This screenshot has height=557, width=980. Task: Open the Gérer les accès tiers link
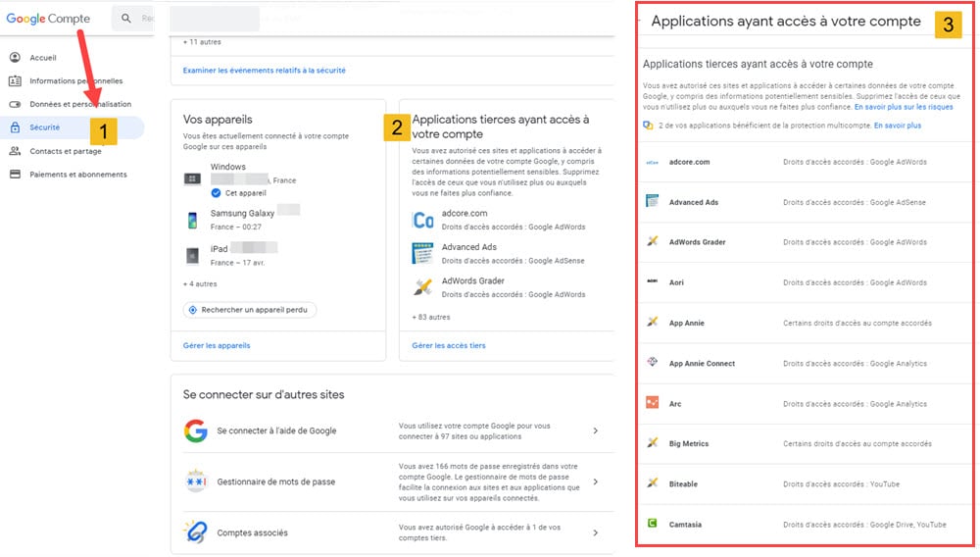pos(448,345)
